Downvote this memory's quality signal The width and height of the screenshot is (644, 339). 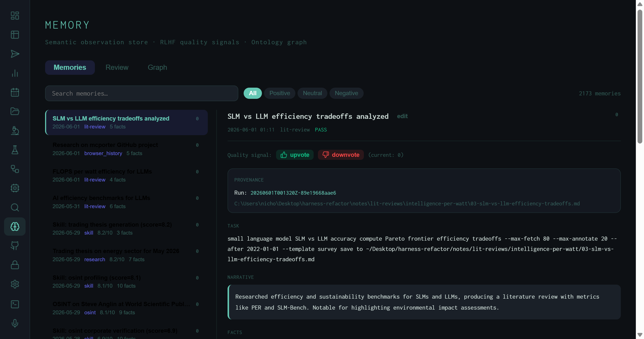(x=340, y=155)
